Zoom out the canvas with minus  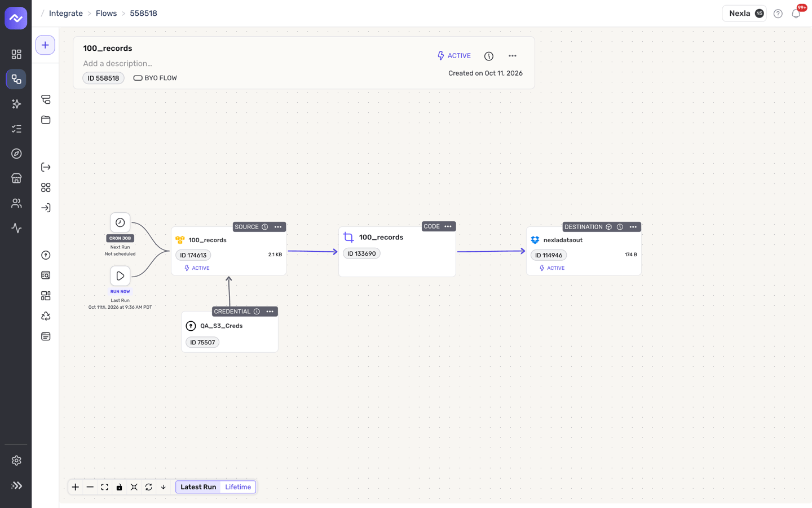pyautogui.click(x=90, y=487)
